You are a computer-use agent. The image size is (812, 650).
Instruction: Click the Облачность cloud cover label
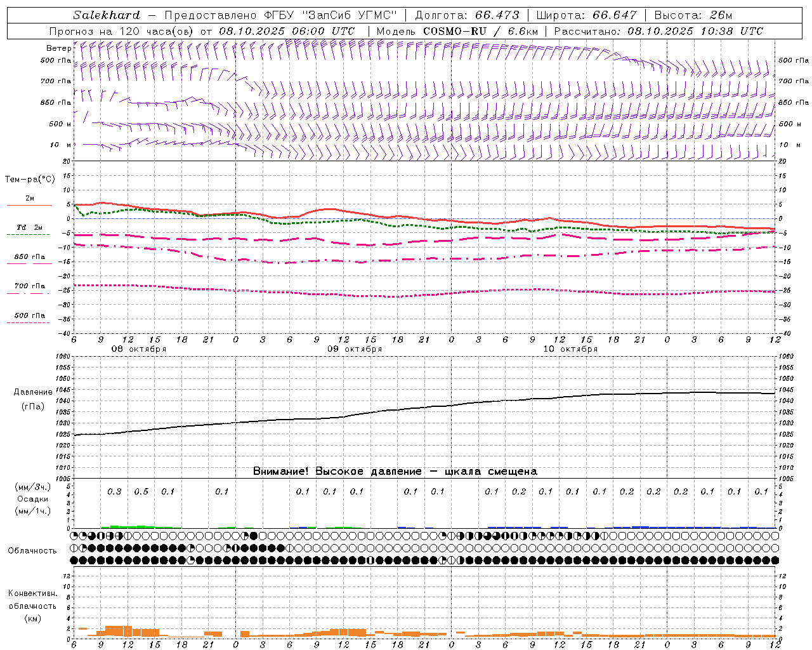32,551
